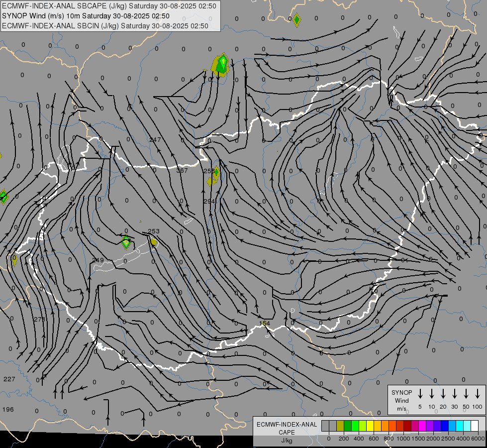Click the SYNOP Wind 10m title line
487x448 pixels.
point(86,16)
